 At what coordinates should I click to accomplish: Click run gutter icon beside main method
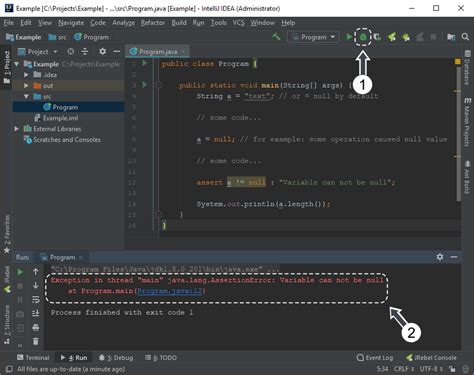(145, 84)
